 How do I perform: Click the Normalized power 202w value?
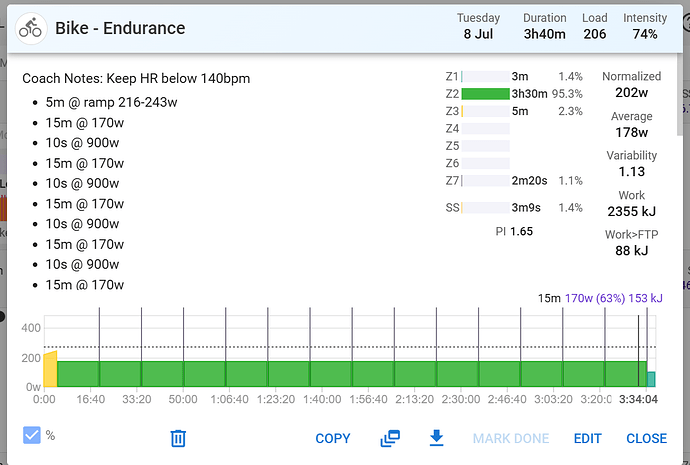tap(632, 93)
